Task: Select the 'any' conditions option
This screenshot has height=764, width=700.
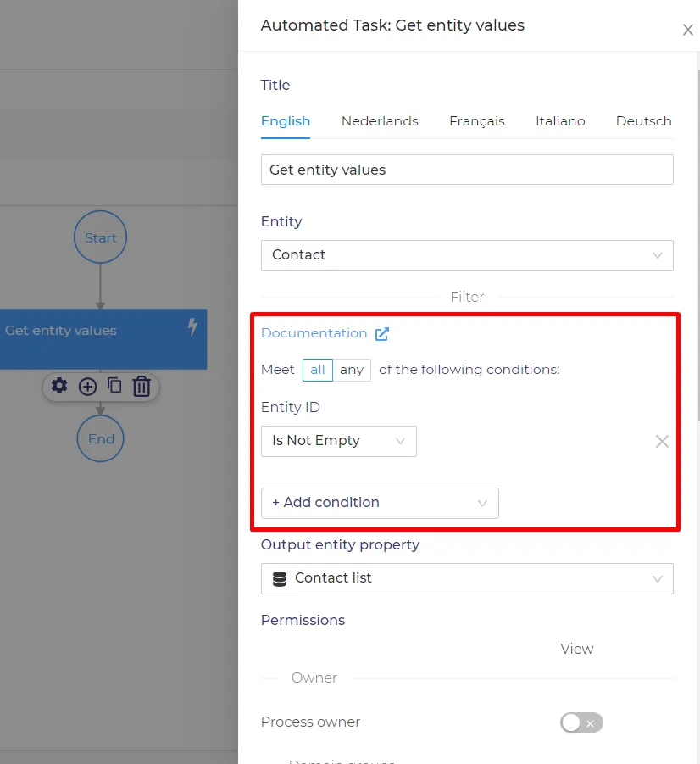Action: (x=352, y=370)
